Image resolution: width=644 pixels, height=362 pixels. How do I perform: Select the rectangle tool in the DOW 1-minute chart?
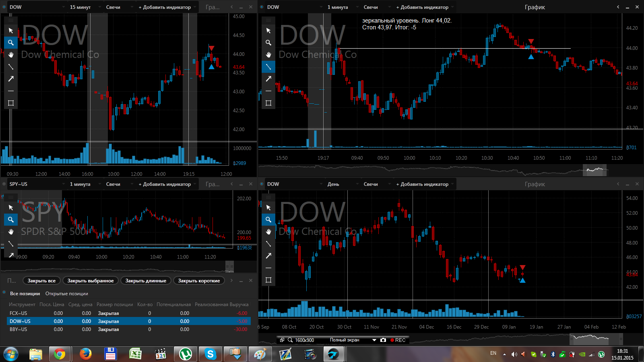268,103
